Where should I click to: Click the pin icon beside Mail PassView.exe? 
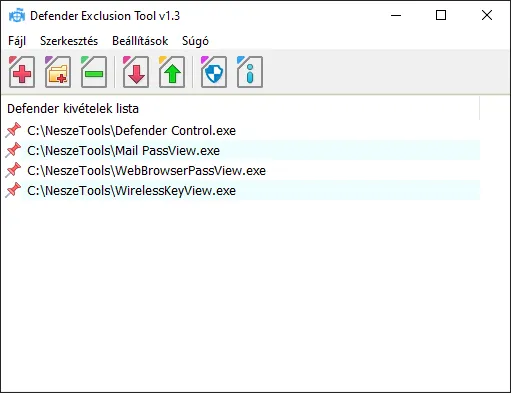[13, 150]
